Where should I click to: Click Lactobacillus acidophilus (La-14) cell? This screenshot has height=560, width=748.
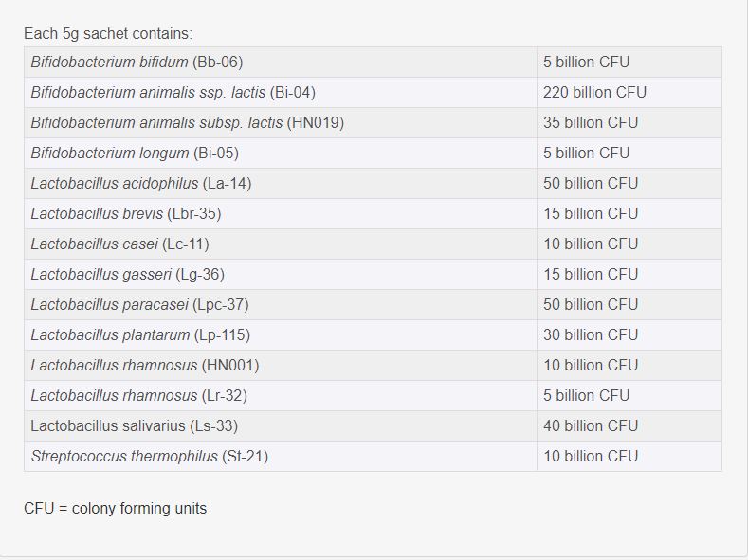click(141, 184)
